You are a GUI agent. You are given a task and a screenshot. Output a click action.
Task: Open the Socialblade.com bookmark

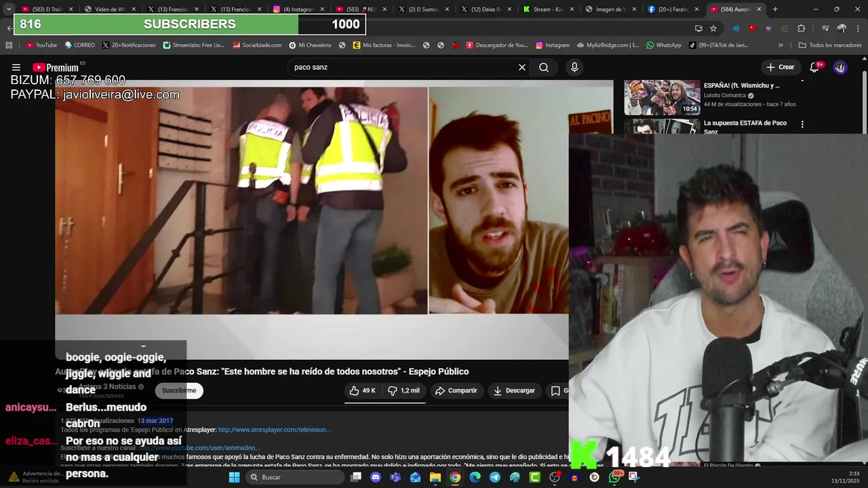[257, 45]
